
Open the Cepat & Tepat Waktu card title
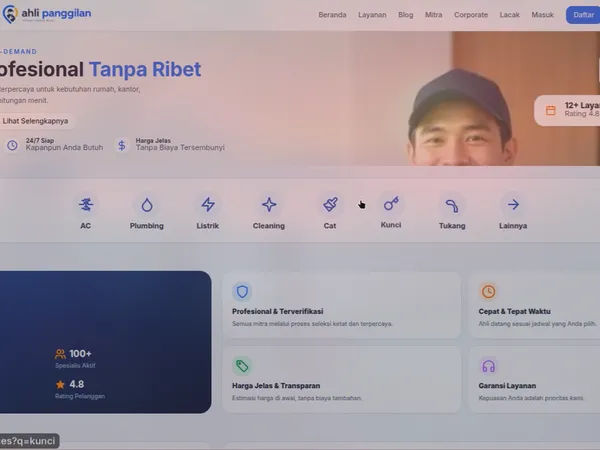point(514,311)
